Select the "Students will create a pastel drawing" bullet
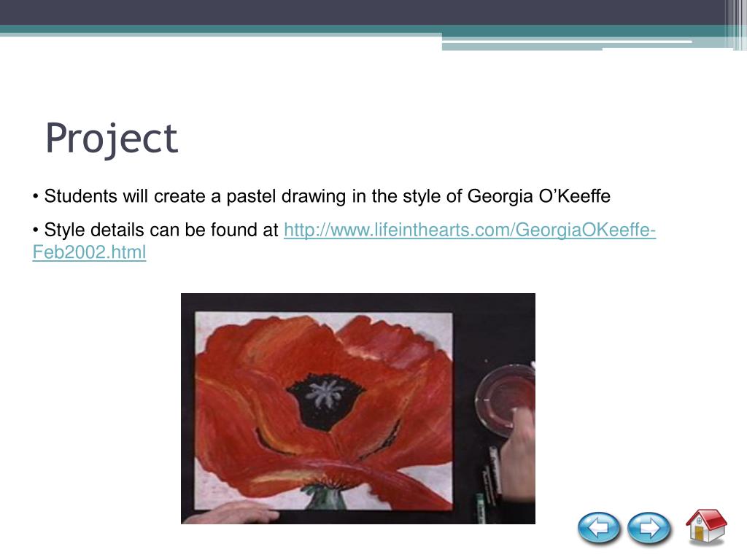The width and height of the screenshot is (747, 560). click(322, 196)
